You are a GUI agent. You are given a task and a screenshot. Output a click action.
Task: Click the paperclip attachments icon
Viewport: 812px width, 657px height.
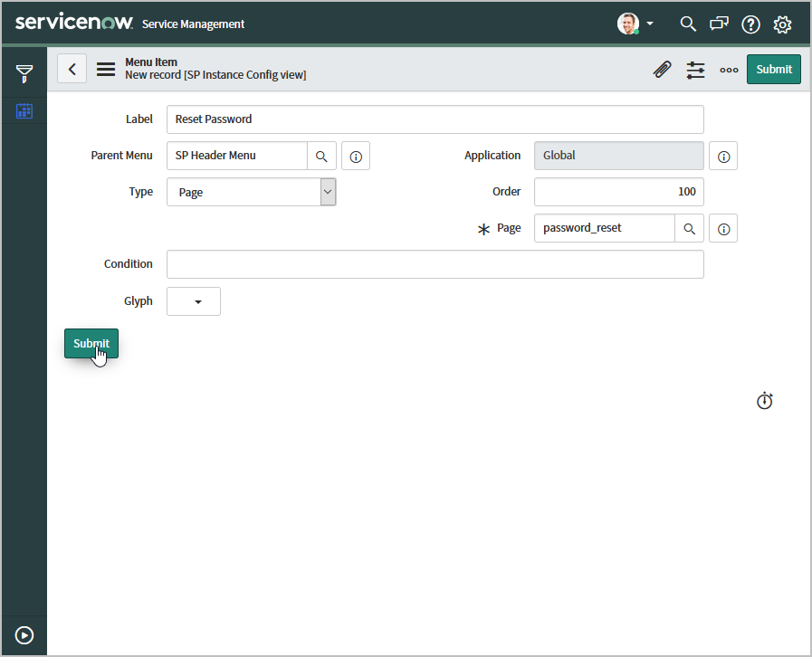(x=663, y=70)
